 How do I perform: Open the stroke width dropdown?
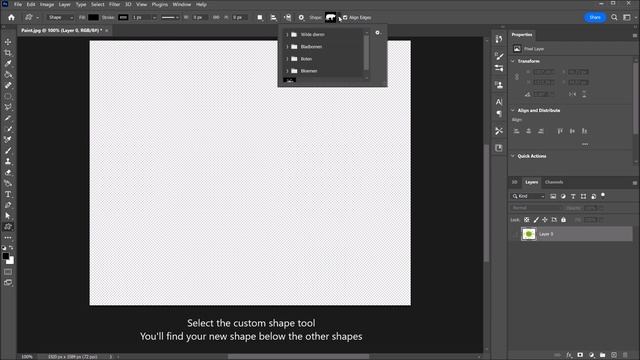pyautogui.click(x=154, y=18)
